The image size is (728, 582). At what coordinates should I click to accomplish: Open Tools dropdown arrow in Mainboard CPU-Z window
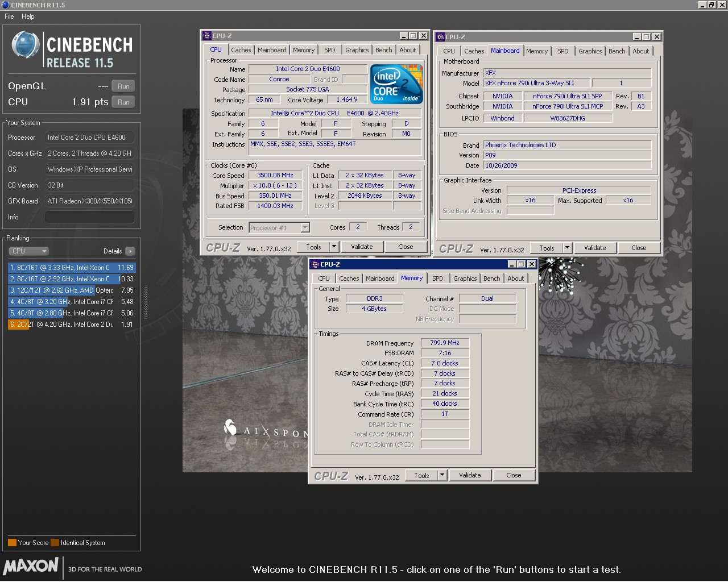coord(568,248)
